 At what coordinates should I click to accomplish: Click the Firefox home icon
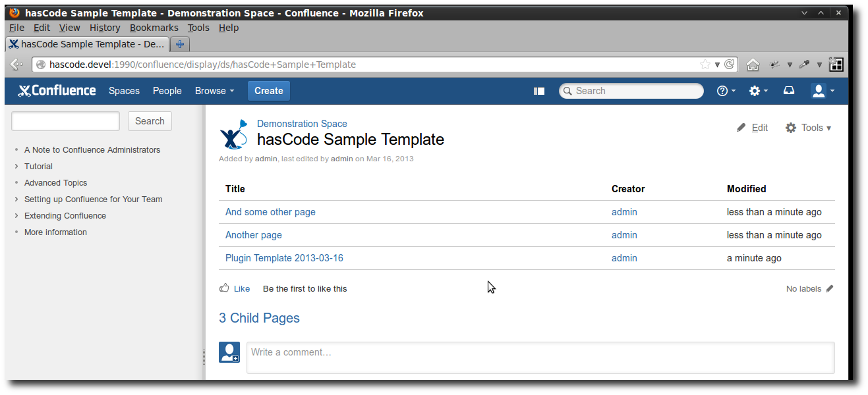752,65
